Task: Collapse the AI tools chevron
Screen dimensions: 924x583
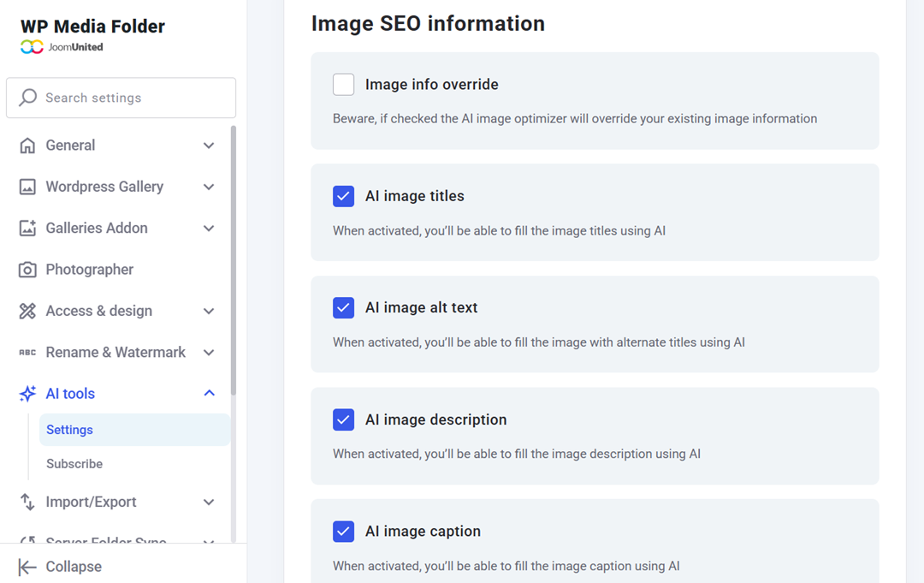Action: (209, 393)
